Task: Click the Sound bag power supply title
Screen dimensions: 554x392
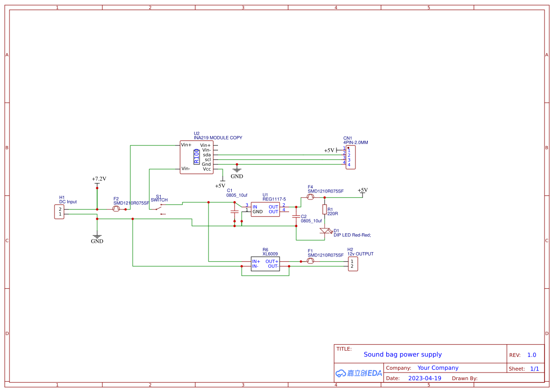Action: (x=402, y=354)
